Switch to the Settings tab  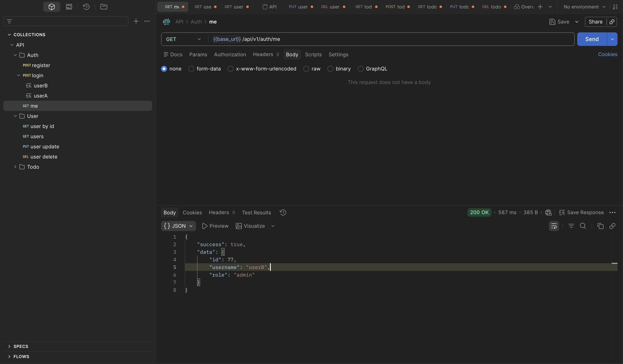(338, 55)
